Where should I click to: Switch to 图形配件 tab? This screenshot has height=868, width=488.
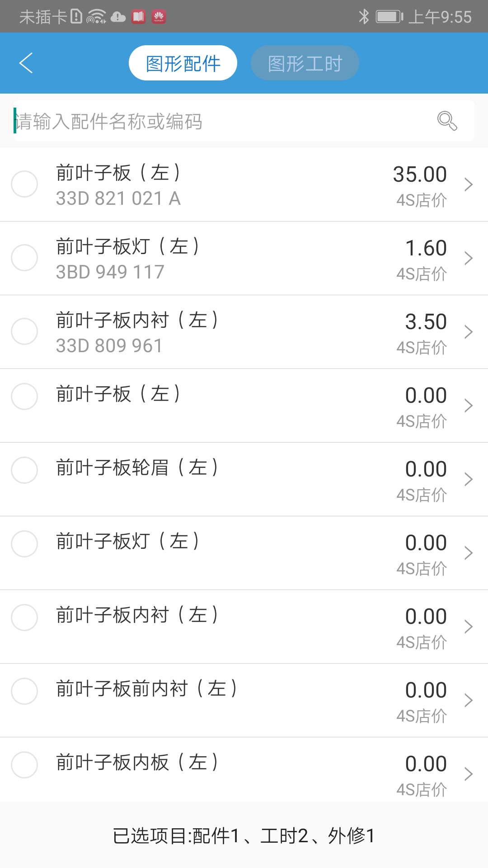pos(183,63)
